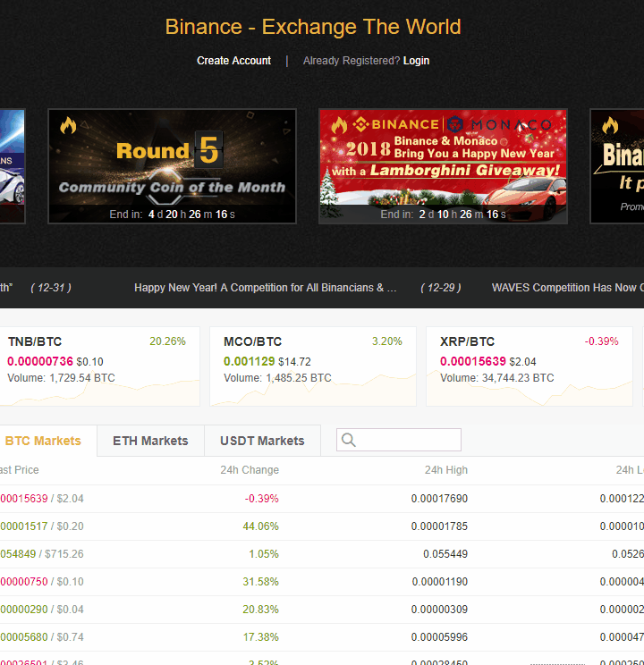This screenshot has height=665, width=644.
Task: Click the 3.20% change on MCO card
Action: point(387,341)
